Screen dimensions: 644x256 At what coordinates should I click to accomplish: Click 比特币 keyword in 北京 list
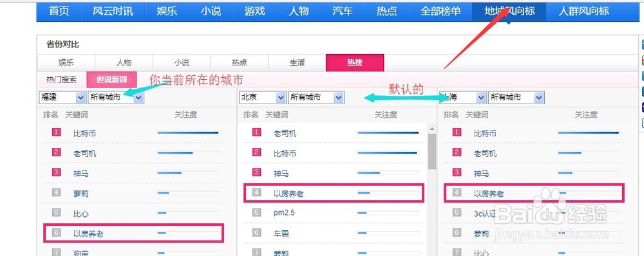[x=285, y=154]
